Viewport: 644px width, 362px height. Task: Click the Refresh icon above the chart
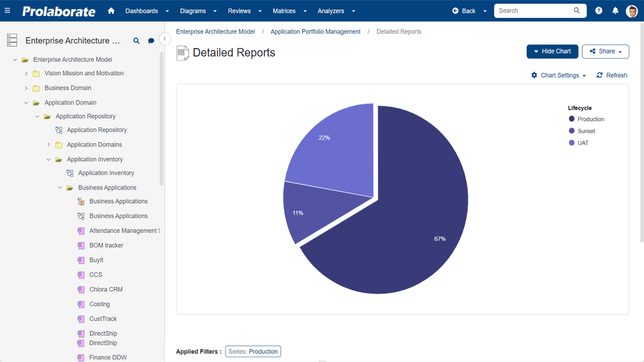tap(600, 75)
